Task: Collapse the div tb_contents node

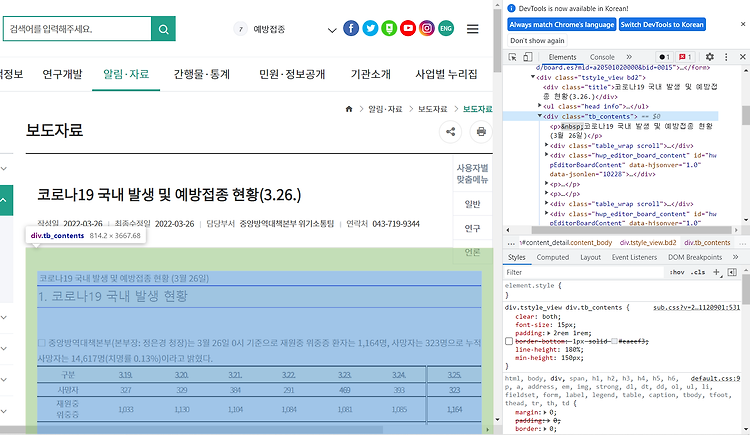Action: pyautogui.click(x=540, y=116)
